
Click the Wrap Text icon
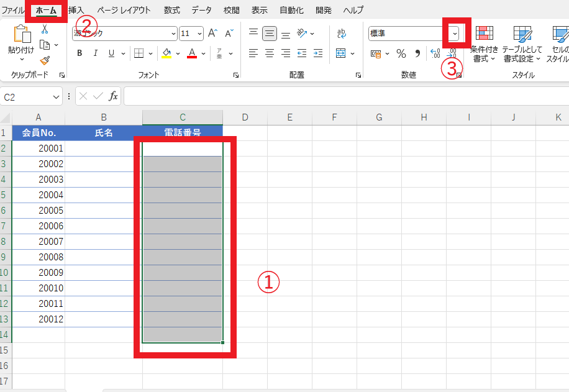pos(341,34)
